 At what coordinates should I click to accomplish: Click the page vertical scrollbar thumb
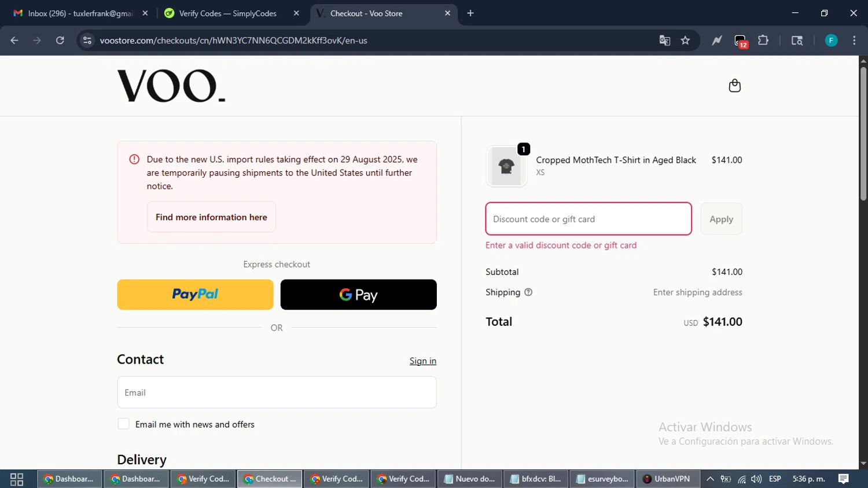point(863,133)
